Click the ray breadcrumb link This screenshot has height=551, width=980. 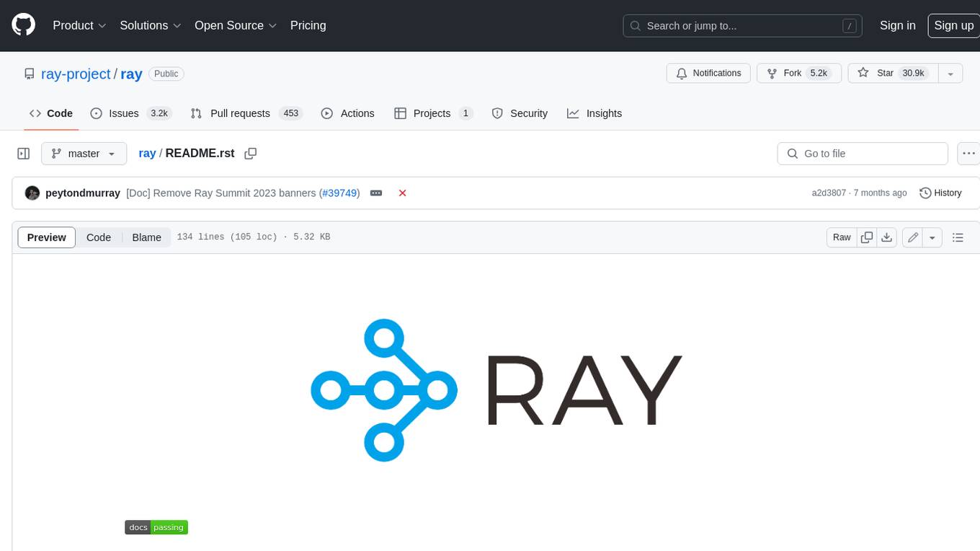click(147, 154)
